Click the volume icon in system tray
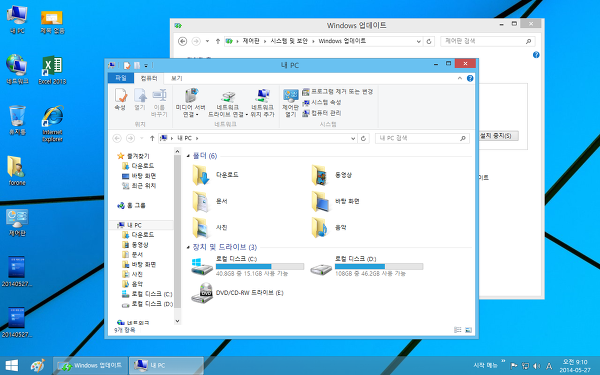 point(536,366)
